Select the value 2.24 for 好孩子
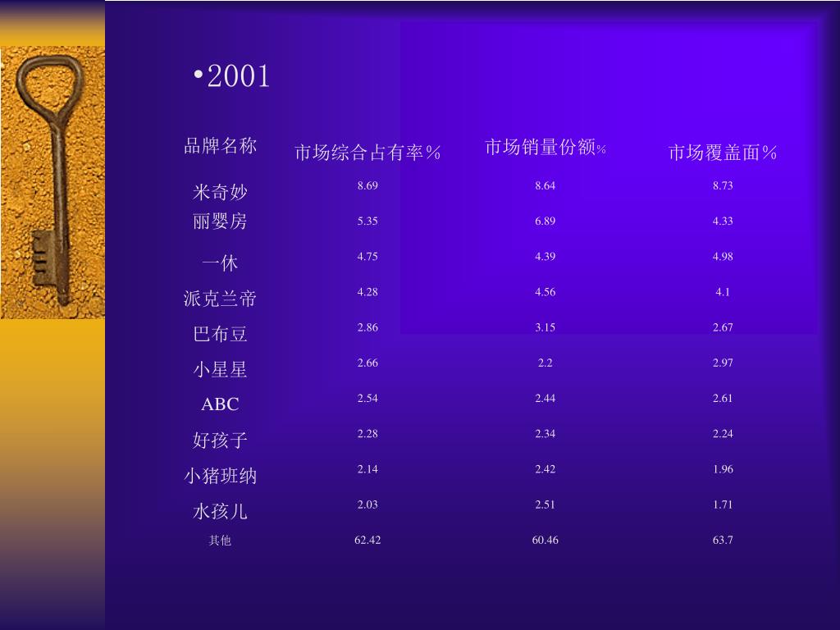The height and width of the screenshot is (630, 840). coord(723,433)
